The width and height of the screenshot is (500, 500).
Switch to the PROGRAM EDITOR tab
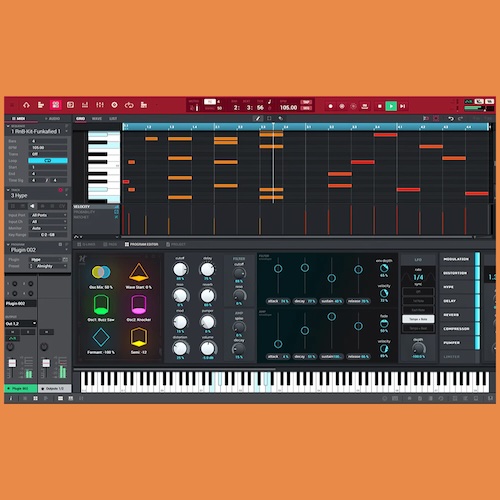click(x=141, y=244)
